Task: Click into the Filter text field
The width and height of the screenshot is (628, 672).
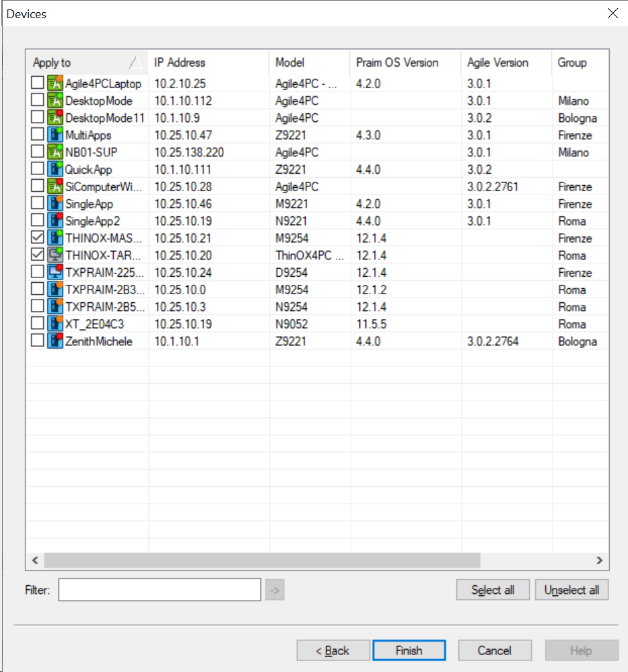Action: pos(160,590)
